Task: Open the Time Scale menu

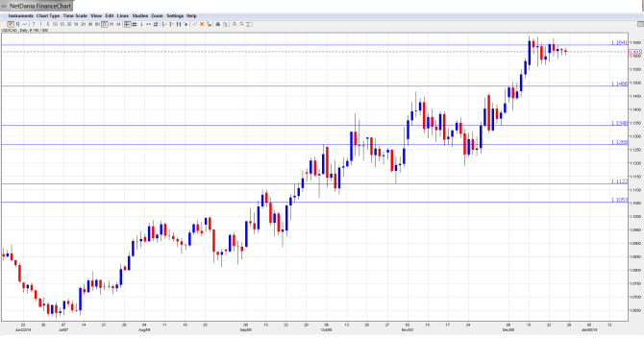Action: coord(75,16)
